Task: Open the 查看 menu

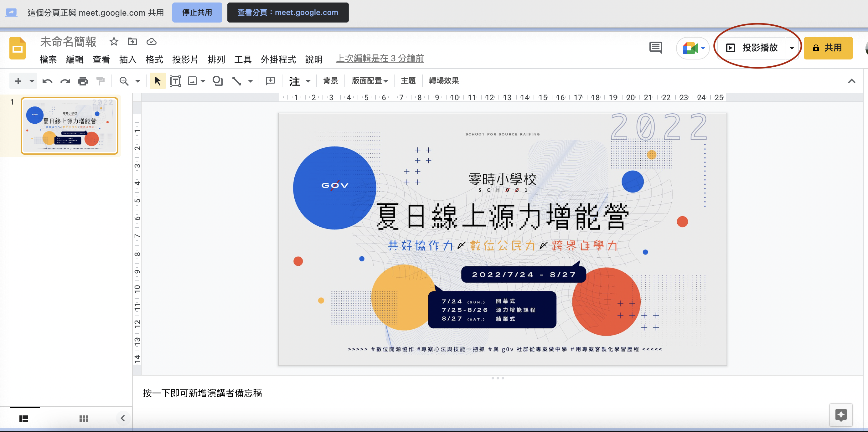Action: (101, 59)
